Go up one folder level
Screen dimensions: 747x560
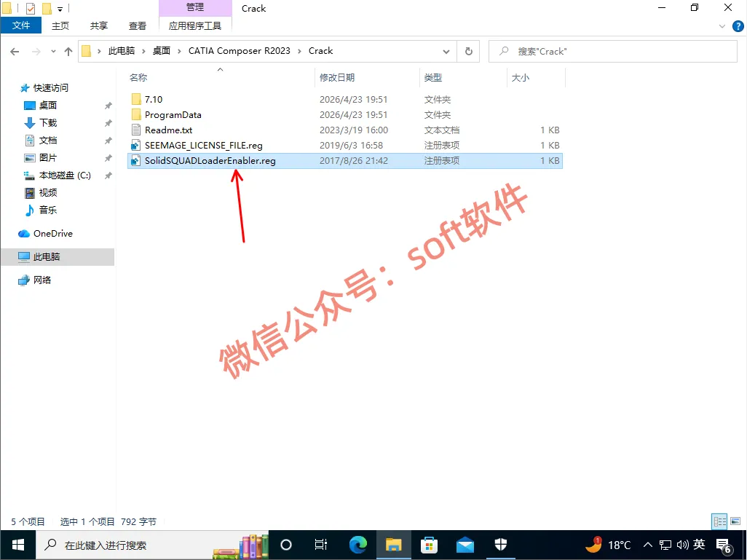tap(68, 52)
